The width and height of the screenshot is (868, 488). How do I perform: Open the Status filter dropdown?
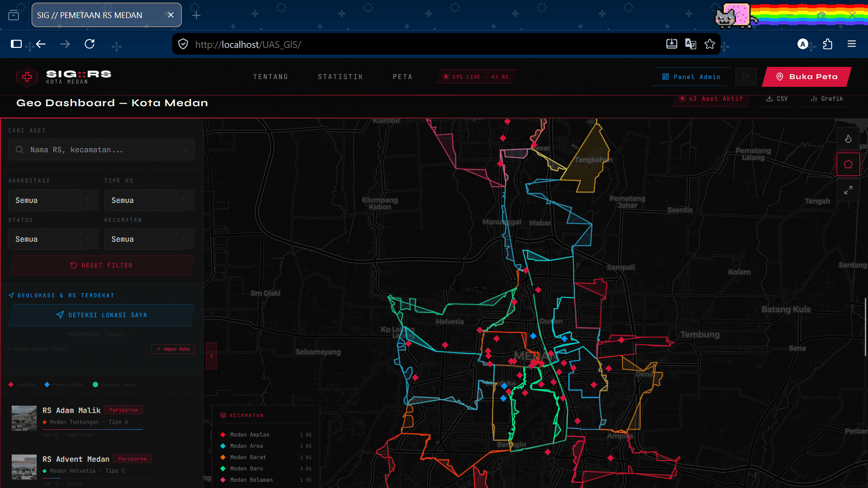click(x=53, y=239)
